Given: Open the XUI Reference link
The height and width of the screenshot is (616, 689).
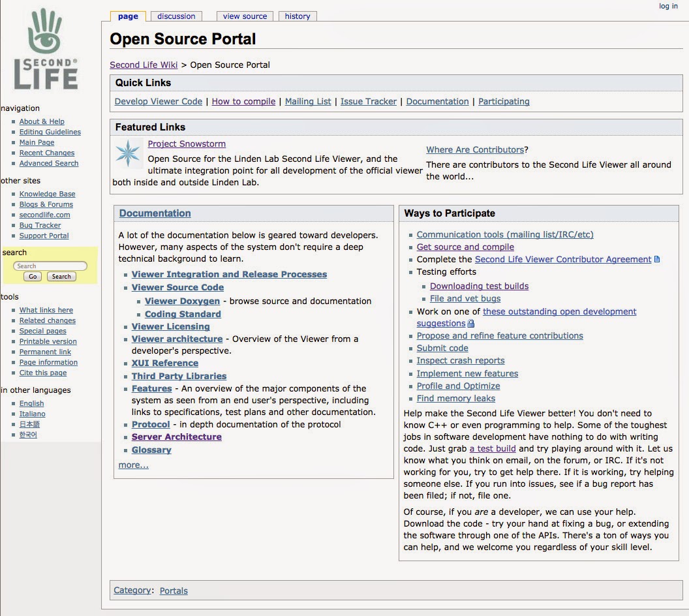Looking at the screenshot, I should tap(165, 363).
